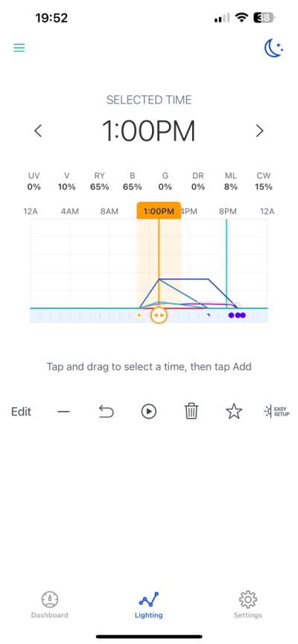The width and height of the screenshot is (298, 644).
Task: Go to the next time point arrow
Action: tap(260, 131)
